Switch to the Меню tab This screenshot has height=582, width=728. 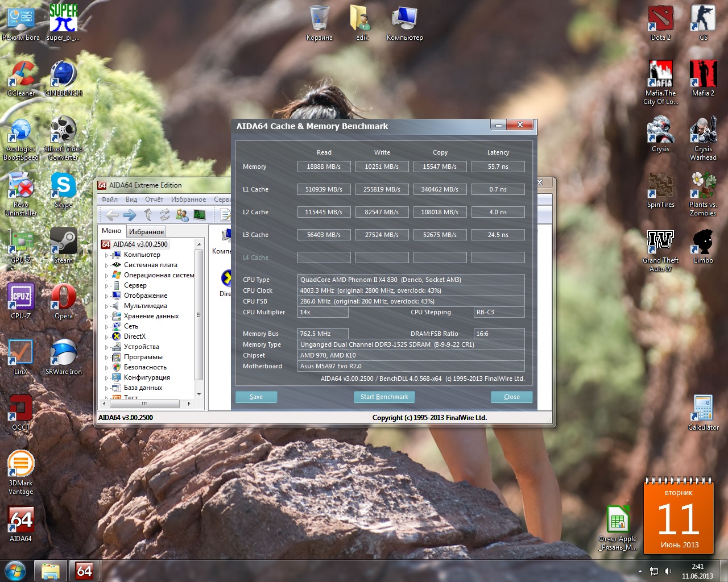(x=111, y=231)
